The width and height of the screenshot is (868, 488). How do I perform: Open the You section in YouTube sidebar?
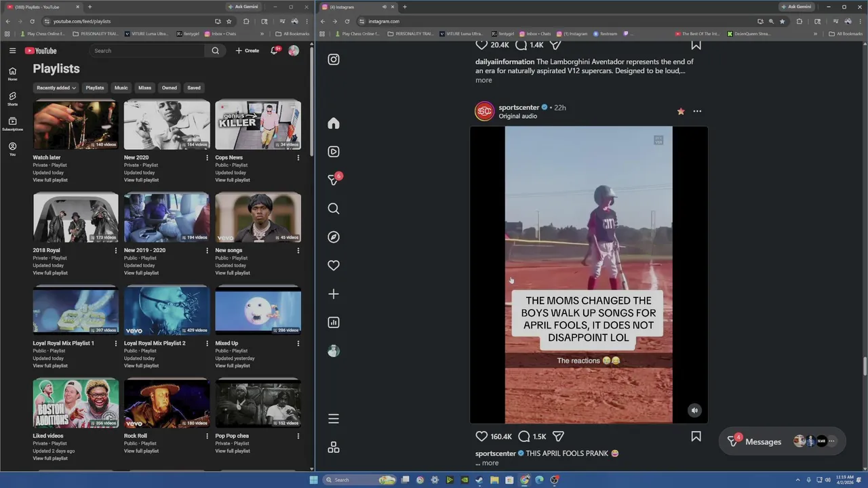pos(12,149)
